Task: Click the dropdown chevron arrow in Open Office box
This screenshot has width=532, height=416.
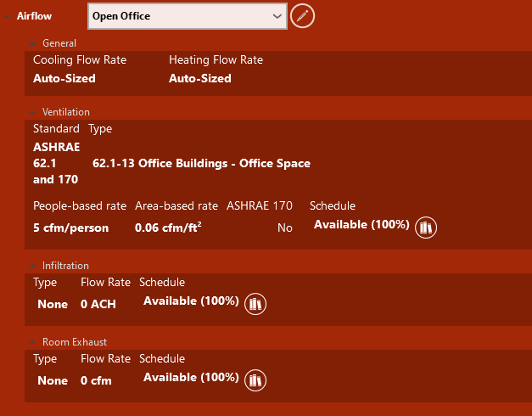Action: point(277,16)
